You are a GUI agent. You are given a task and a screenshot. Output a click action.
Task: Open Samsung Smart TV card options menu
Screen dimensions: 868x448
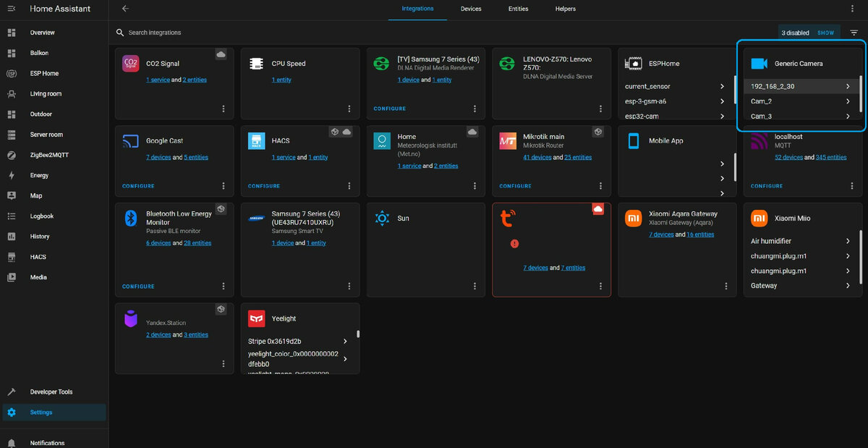(349, 287)
